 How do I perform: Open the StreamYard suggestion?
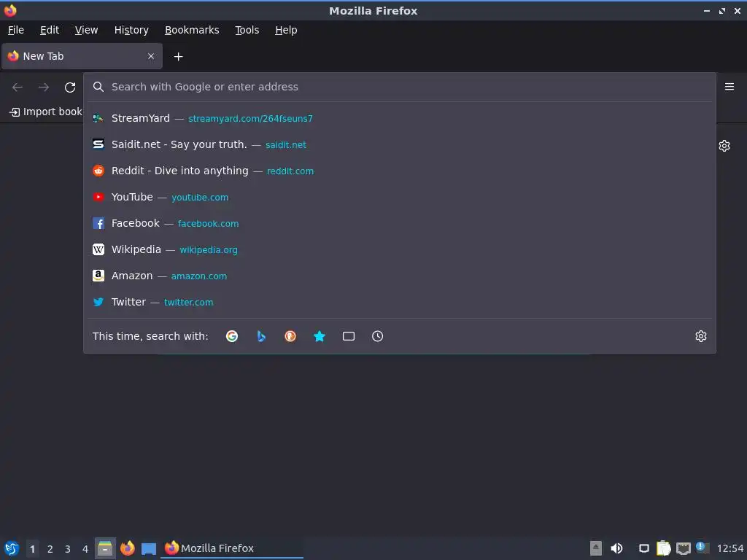(399, 118)
